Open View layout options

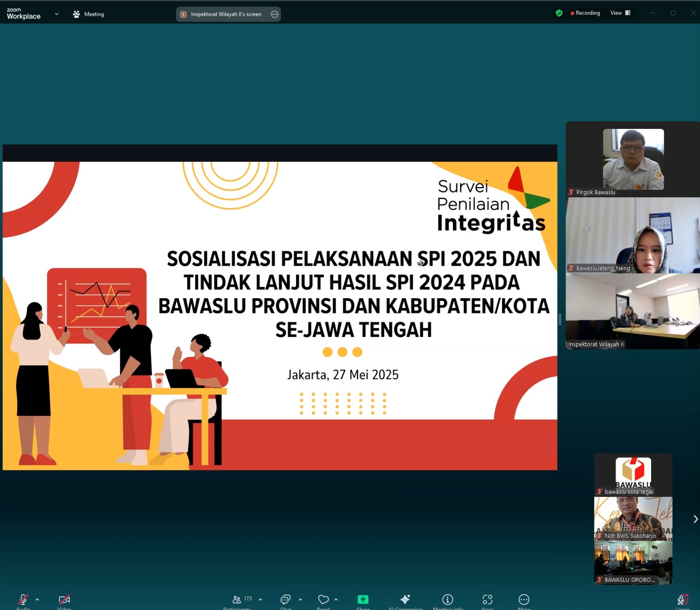click(x=621, y=13)
